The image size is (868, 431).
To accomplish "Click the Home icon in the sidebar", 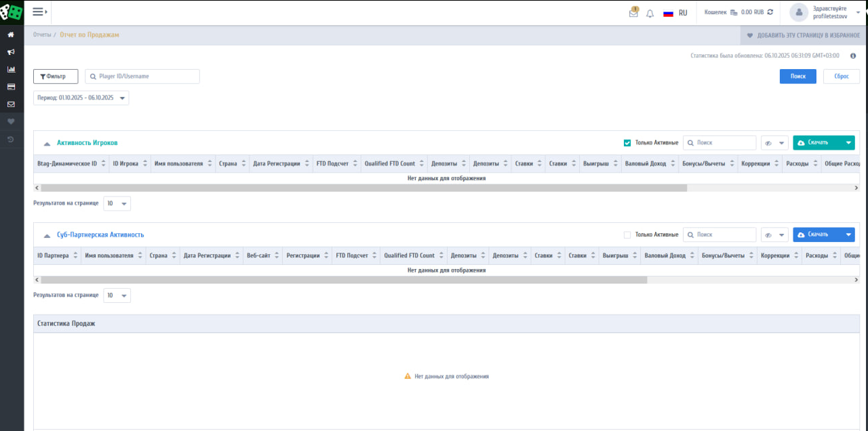I will pyautogui.click(x=11, y=35).
